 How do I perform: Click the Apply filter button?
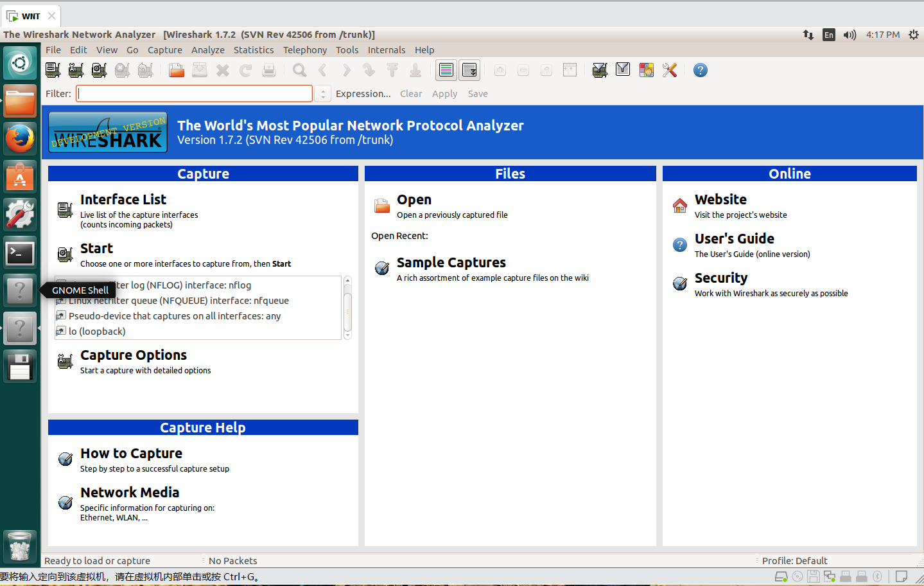point(445,94)
